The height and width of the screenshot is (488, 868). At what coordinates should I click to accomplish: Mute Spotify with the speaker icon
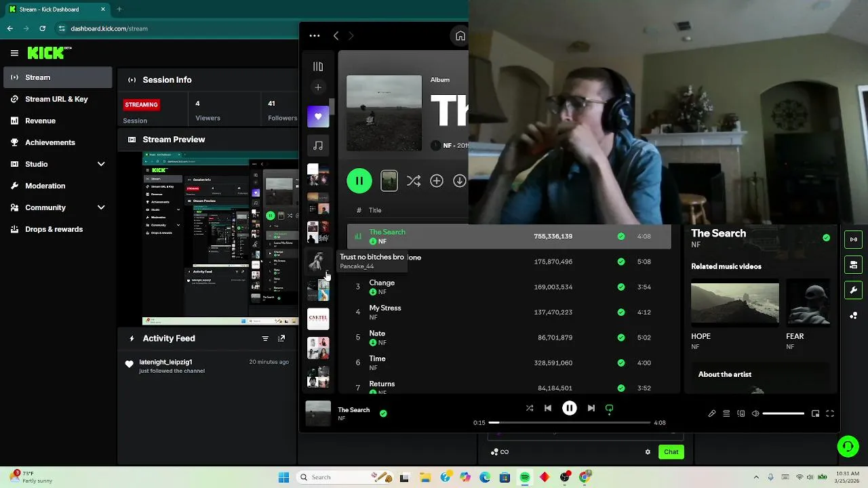pos(755,413)
